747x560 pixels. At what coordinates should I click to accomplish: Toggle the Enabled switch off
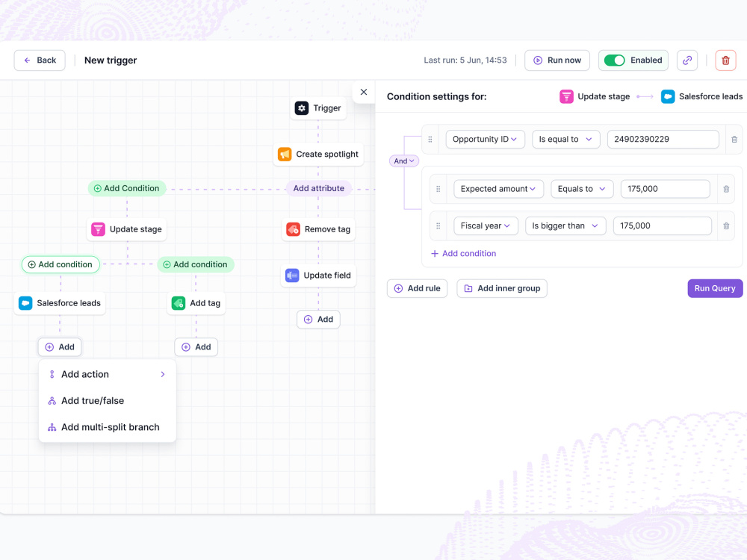tap(614, 60)
